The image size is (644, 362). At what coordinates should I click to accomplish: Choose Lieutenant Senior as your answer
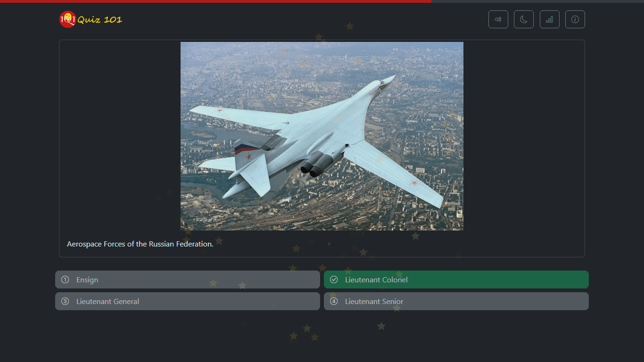456,301
